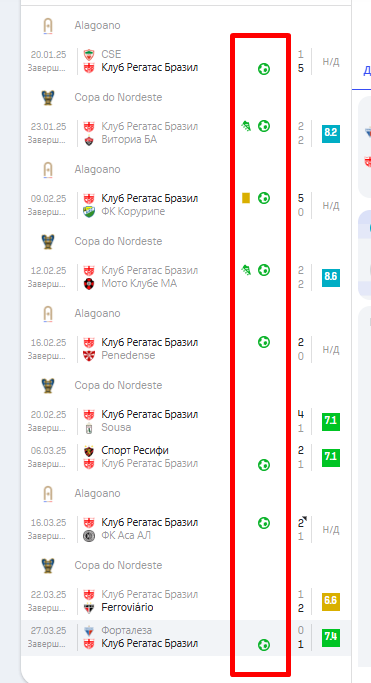Click goal icon in Penedense match row
The image size is (371, 683).
(x=263, y=342)
